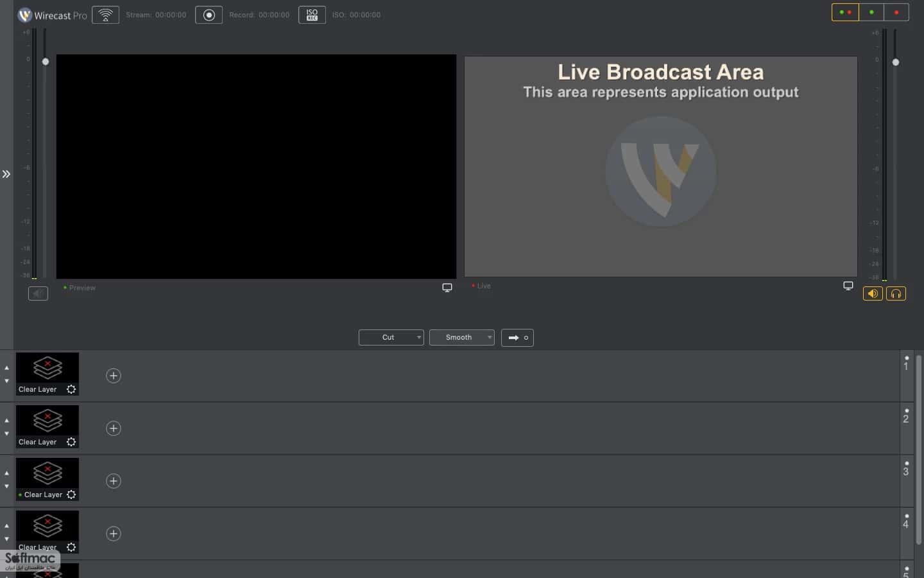Screen dimensions: 924x578
Task: Click the layers panel vertical scrollbar
Action: click(x=919, y=450)
